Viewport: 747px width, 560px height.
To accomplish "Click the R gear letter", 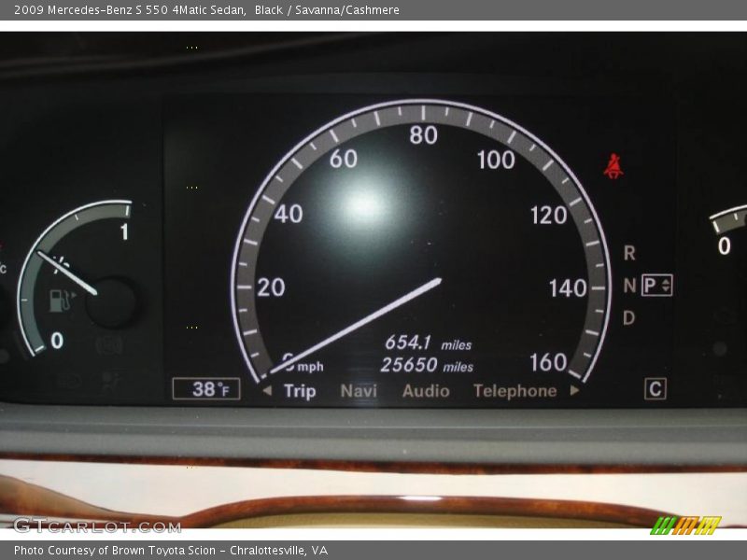I will click(629, 253).
